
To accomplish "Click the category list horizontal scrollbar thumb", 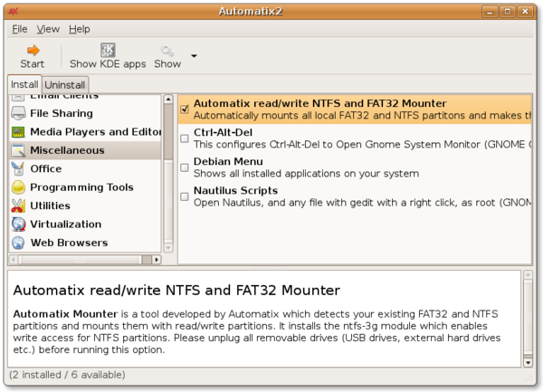I will point(80,259).
